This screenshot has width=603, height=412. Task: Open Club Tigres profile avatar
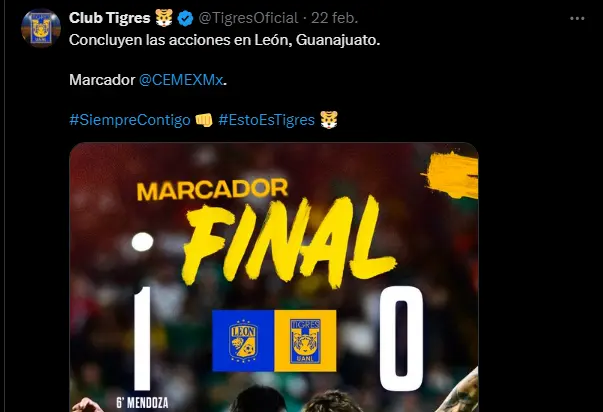pyautogui.click(x=41, y=28)
